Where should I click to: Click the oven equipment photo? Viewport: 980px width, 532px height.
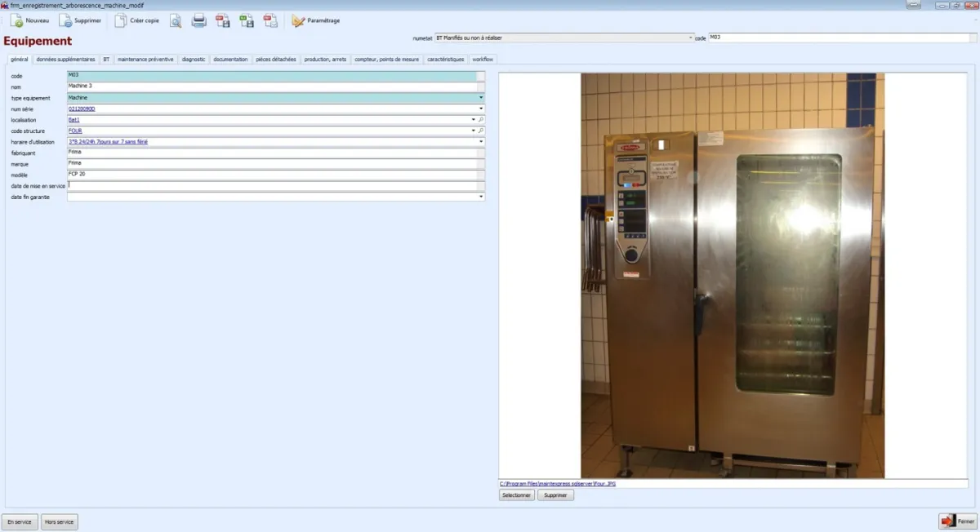click(x=733, y=275)
